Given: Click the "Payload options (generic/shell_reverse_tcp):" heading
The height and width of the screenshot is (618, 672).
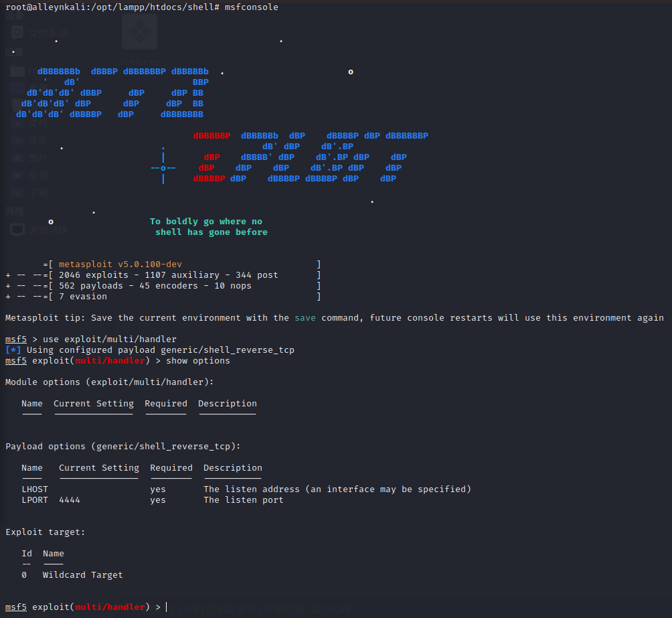Looking at the screenshot, I should coord(123,447).
